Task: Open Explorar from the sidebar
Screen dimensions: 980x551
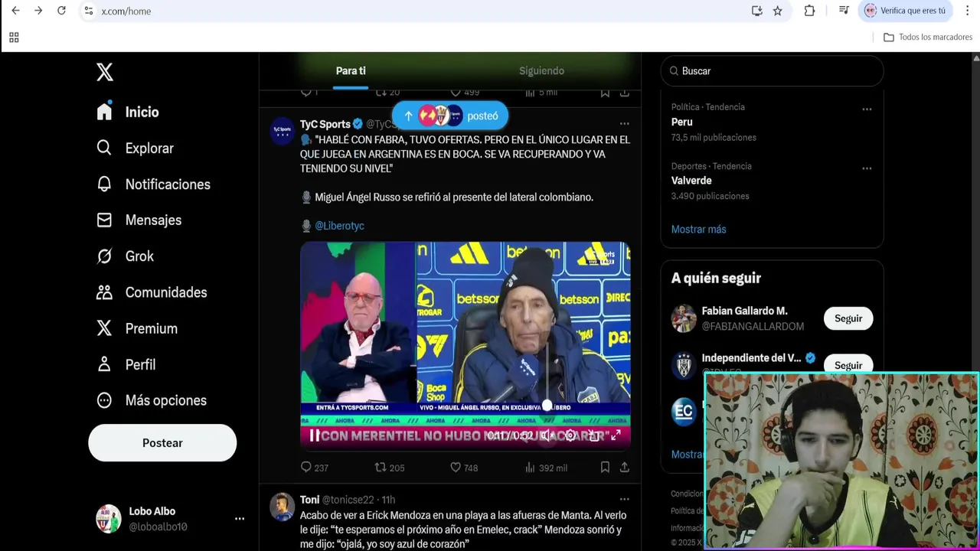Action: 135,148
